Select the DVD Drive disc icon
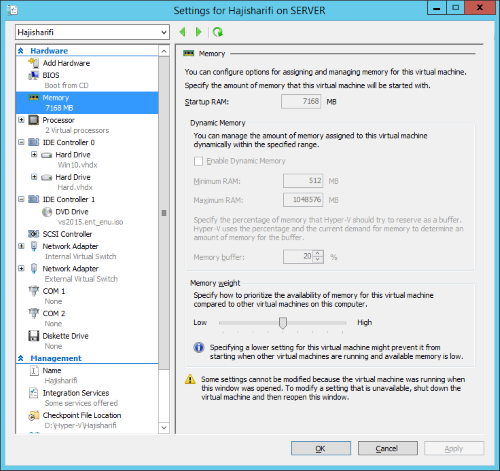This screenshot has height=471, width=500. click(47, 212)
